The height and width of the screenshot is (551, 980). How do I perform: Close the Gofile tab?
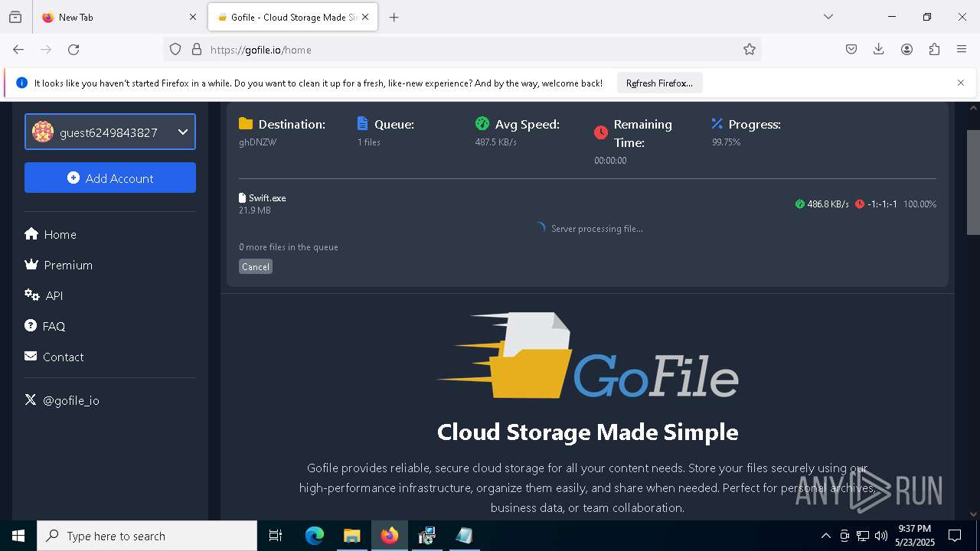click(x=365, y=17)
